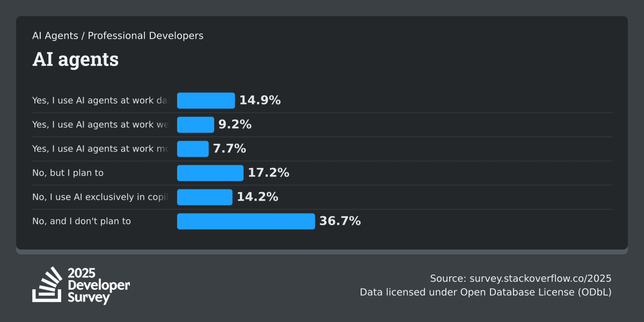Click the 36.7% value text

pyautogui.click(x=340, y=221)
